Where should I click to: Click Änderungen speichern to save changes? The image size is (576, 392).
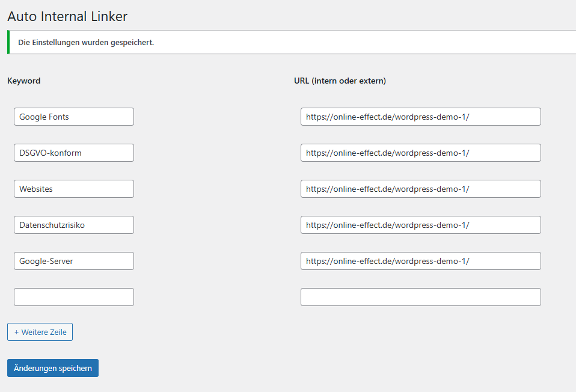(53, 368)
